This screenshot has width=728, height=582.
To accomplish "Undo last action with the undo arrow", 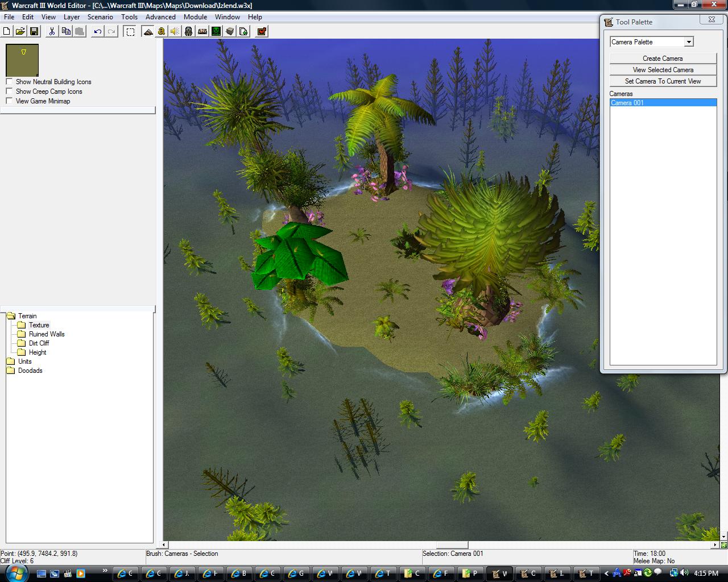I will tap(97, 31).
